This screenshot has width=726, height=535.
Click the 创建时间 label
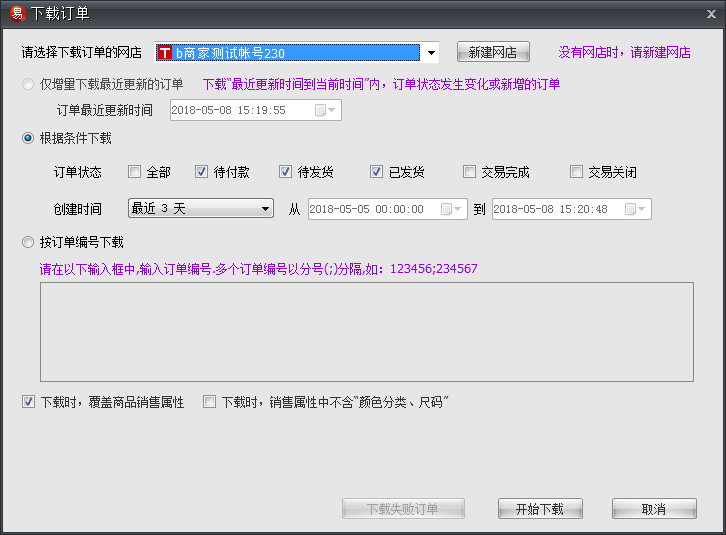77,209
